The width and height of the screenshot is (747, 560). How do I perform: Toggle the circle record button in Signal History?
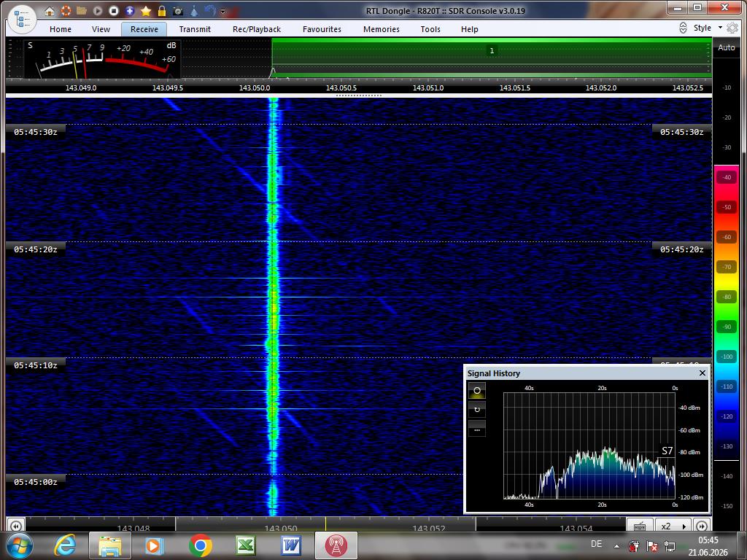(477, 391)
